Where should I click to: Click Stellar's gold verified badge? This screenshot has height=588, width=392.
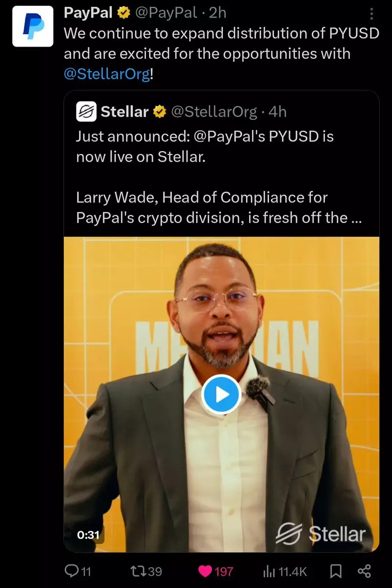click(160, 112)
